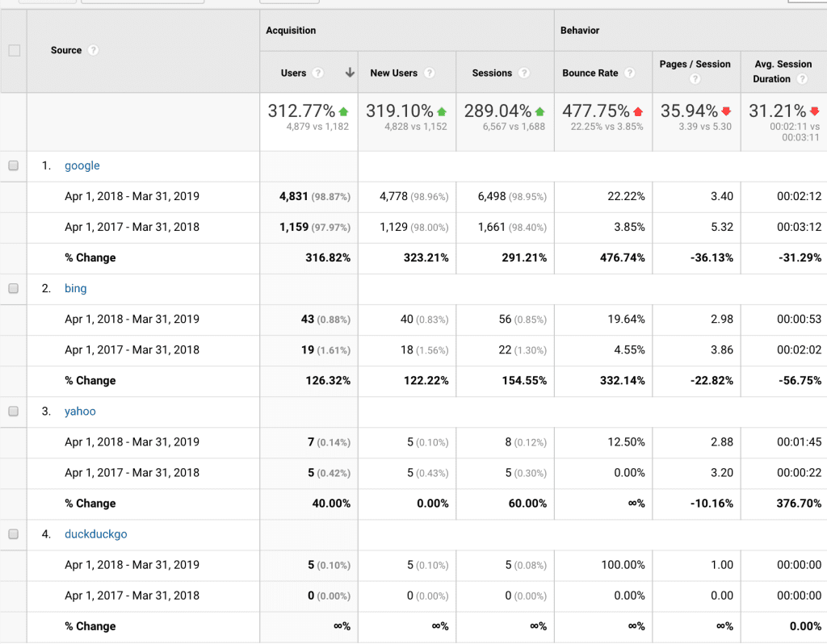Select bing pages/session 3.86
The image size is (827, 644).
click(x=722, y=349)
